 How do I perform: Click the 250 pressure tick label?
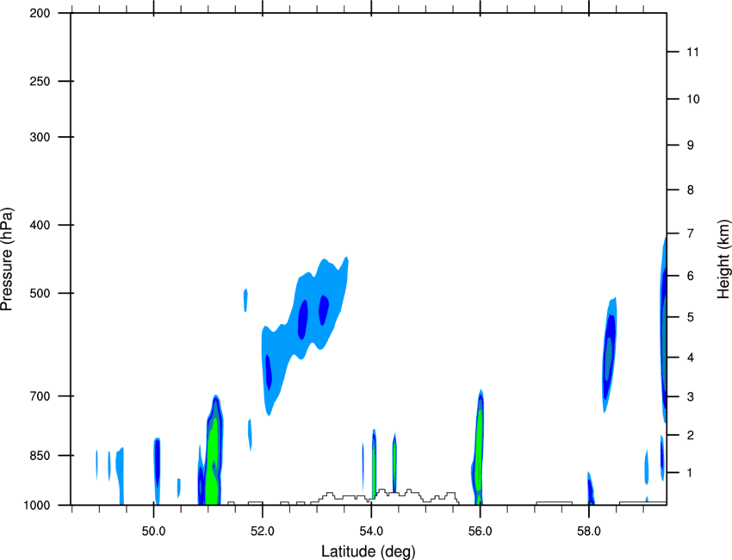click(x=40, y=81)
